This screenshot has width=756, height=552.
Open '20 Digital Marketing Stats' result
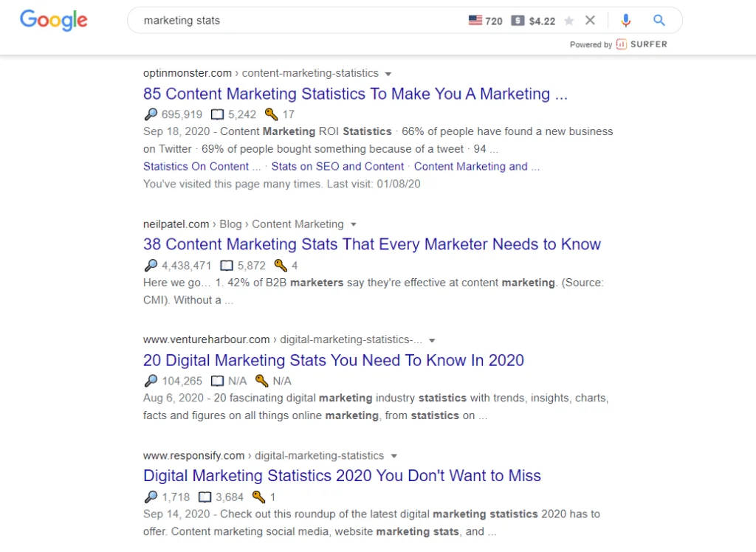333,360
